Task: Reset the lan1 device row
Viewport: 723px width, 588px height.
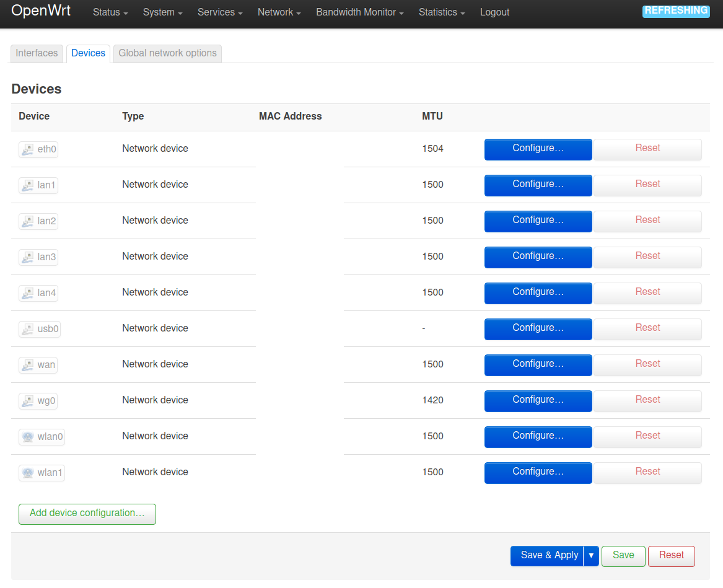Action: 648,185
